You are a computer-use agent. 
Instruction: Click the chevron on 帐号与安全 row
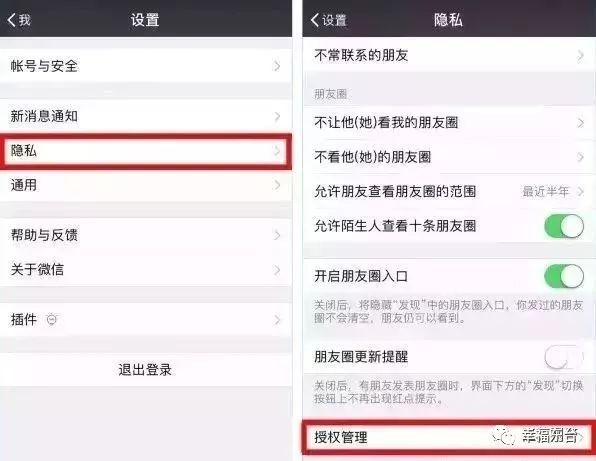[x=277, y=66]
